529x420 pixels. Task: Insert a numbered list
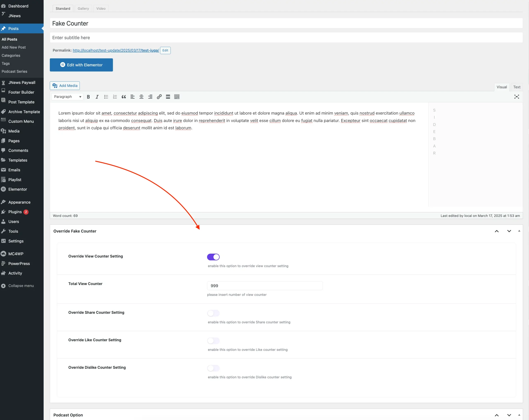click(115, 97)
